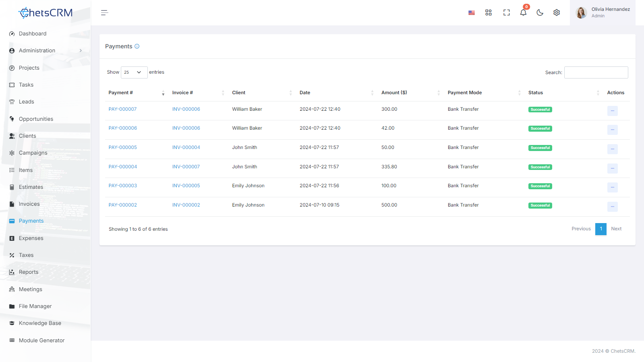
Task: Open payment PAY-000003 link
Action: click(x=122, y=186)
